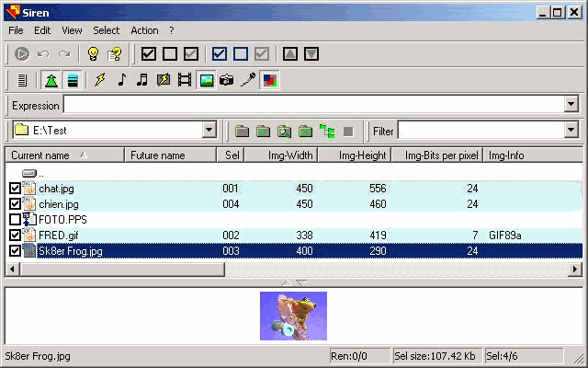Uncheck the chien.jpg checkbox
Image resolution: width=588 pixels, height=368 pixels.
click(x=15, y=203)
